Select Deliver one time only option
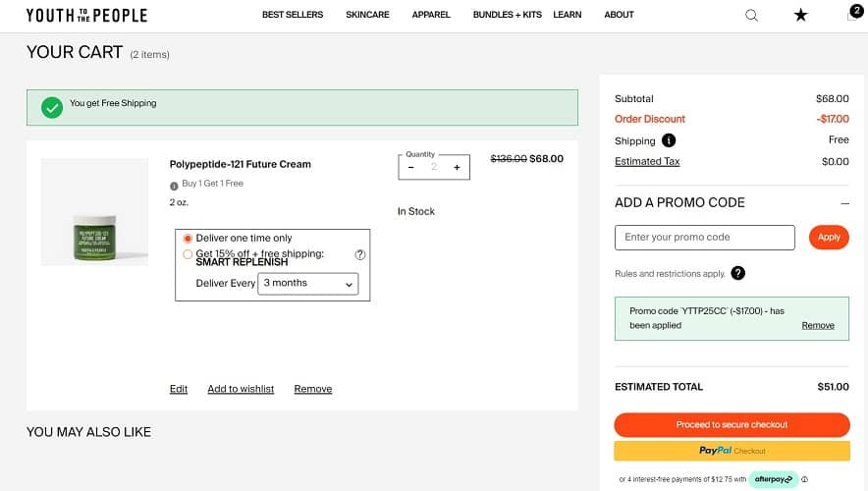868x491 pixels. pos(189,239)
